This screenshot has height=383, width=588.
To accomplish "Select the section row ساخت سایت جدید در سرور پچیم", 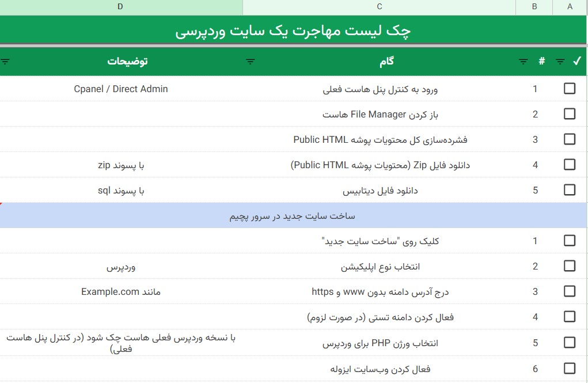I will pyautogui.click(x=293, y=216).
